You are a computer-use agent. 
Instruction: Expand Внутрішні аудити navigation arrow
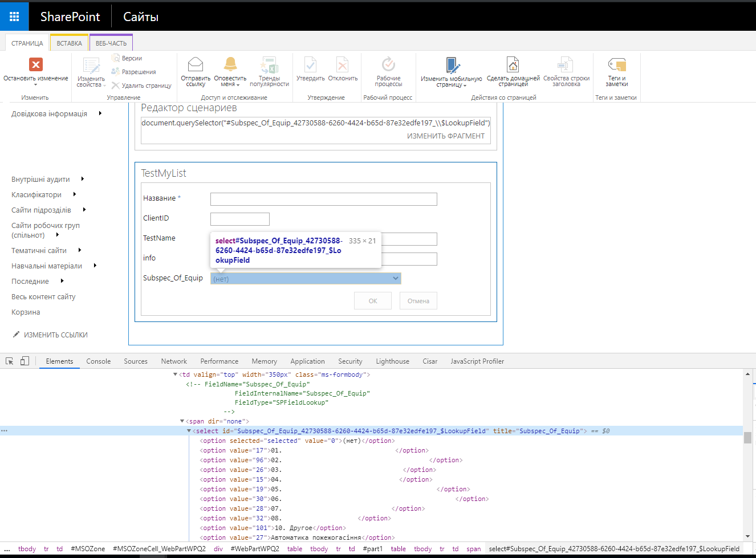coord(83,179)
